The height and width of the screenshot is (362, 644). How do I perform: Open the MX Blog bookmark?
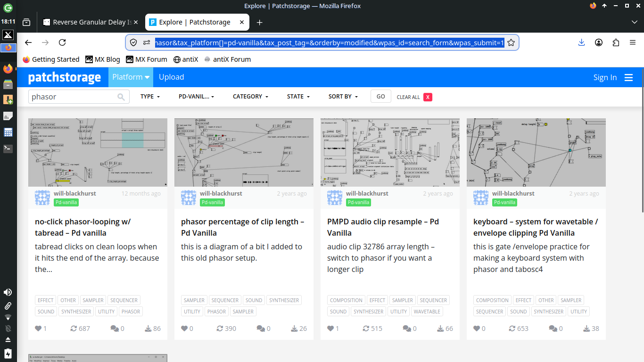(103, 59)
